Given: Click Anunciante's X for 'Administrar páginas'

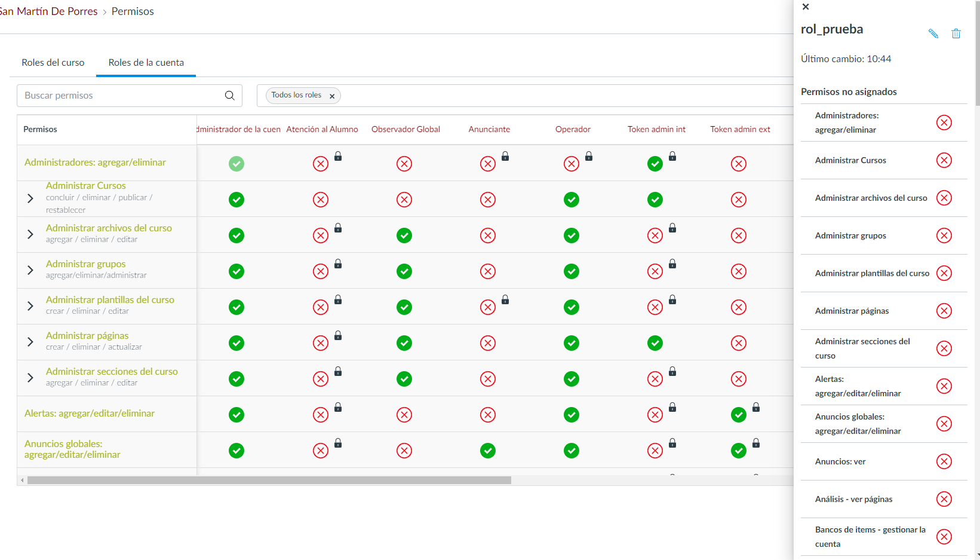Looking at the screenshot, I should [488, 343].
